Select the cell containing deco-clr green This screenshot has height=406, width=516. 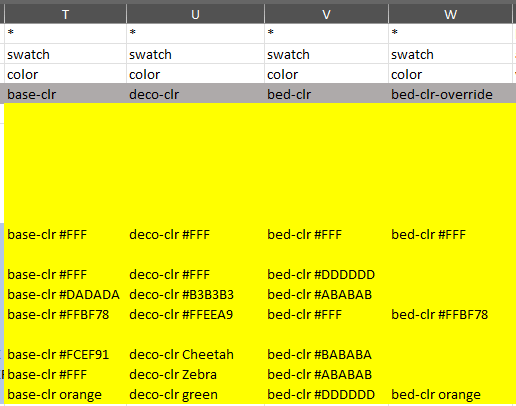[195, 394]
